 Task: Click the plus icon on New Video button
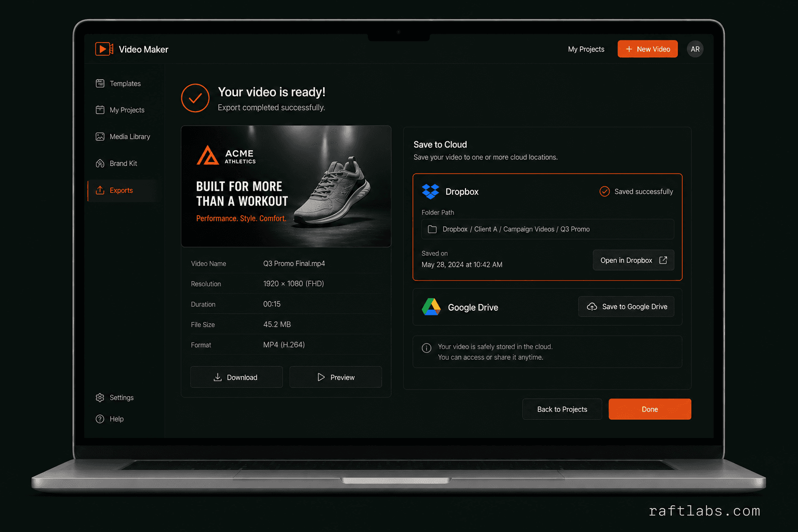coord(629,49)
